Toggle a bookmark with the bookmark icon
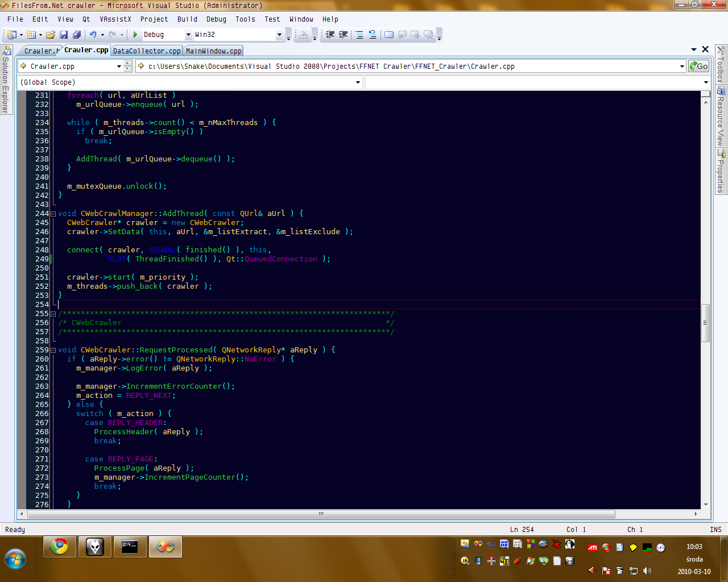The width and height of the screenshot is (728, 582). click(389, 35)
